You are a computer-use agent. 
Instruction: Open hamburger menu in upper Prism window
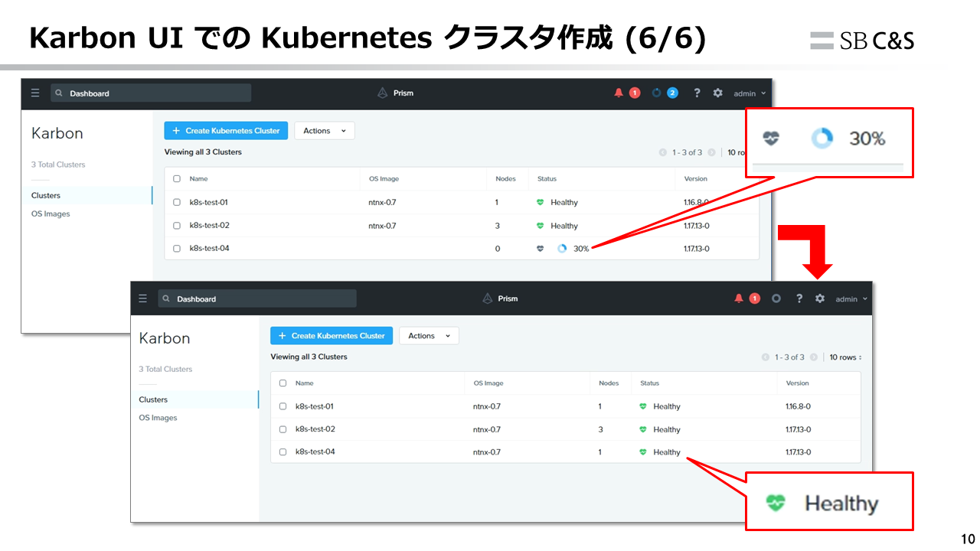pos(35,93)
